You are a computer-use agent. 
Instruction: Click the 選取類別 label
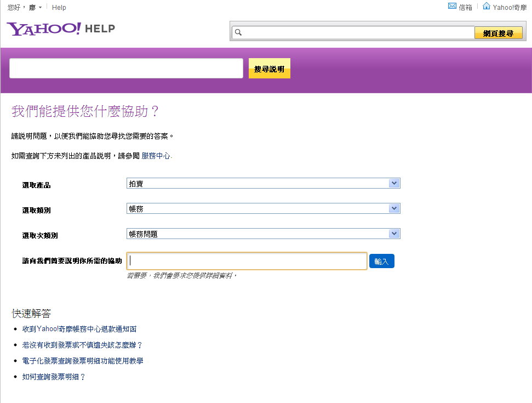(x=36, y=210)
